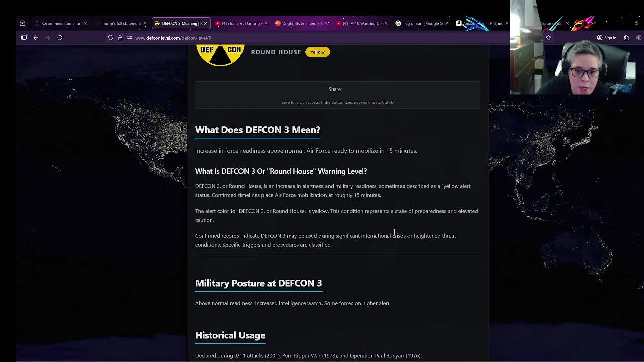The height and width of the screenshot is (362, 644).
Task: Close the "Trump's full statement" tab
Action: click(145, 23)
